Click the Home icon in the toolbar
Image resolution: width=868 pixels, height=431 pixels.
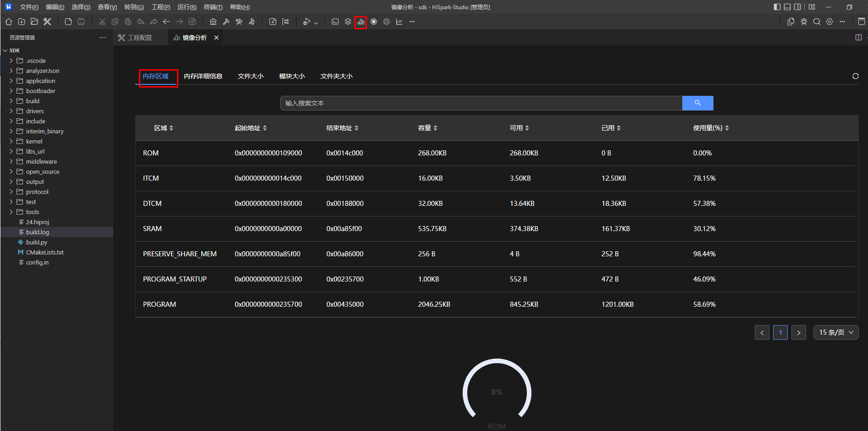9,22
